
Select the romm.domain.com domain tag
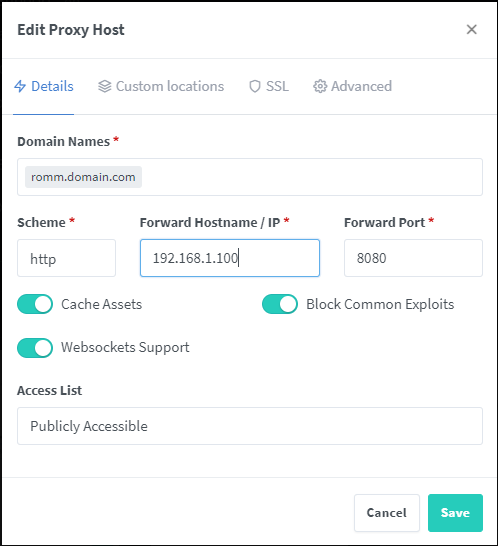coord(83,177)
